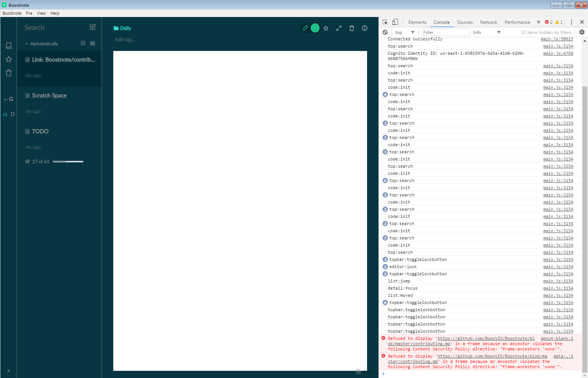Toggle the DevTools device toolbar
Screen dimensions: 588x378
point(395,22)
